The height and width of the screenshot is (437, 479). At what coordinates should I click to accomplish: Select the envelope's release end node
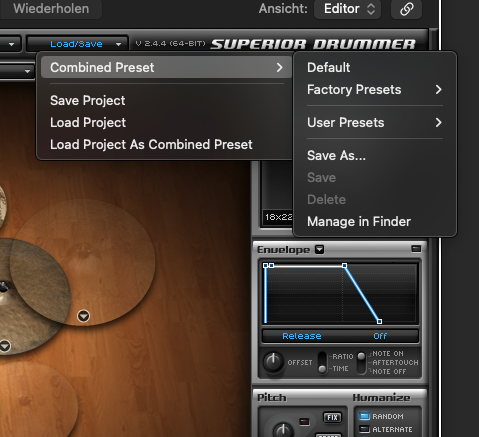click(x=379, y=321)
